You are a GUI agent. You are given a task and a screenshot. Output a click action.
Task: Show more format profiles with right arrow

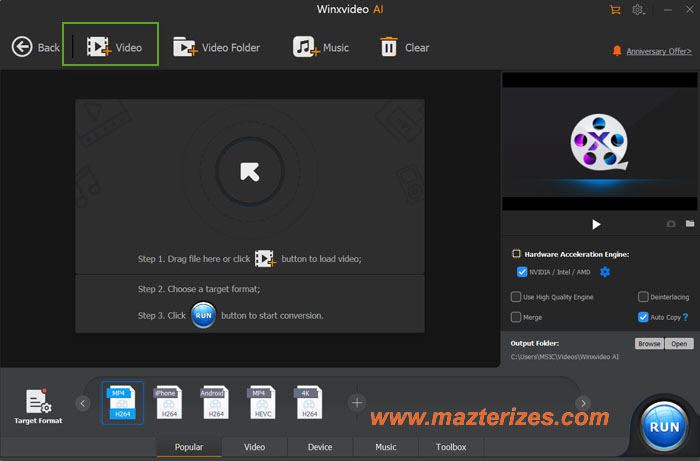pos(583,403)
